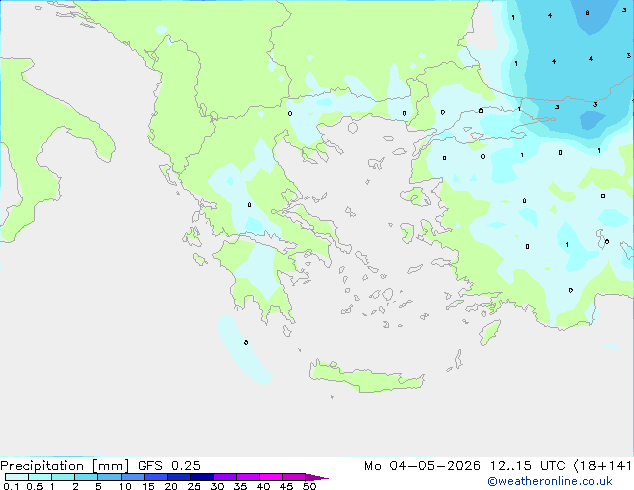This screenshot has width=634, height=490.
Task: Select the 5–10 mm legend swatch
Action: coord(109,477)
